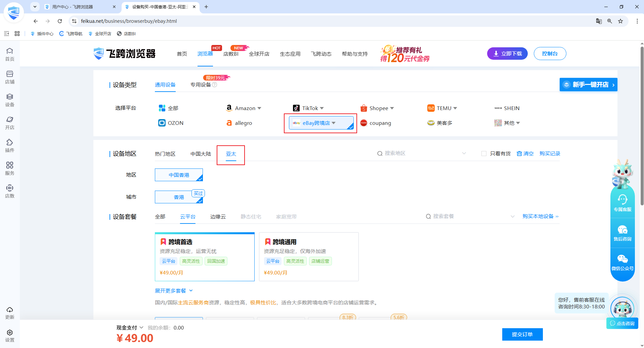Switch to 中国大陆 region tab
This screenshot has height=348, width=644.
pyautogui.click(x=201, y=154)
